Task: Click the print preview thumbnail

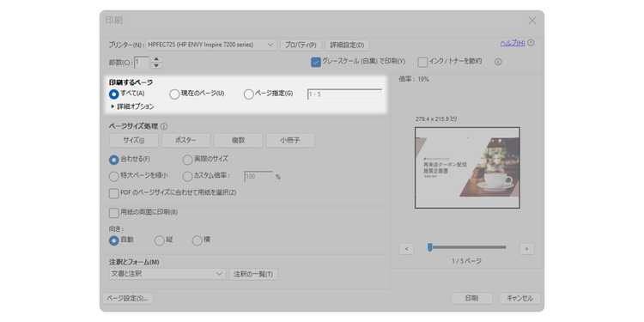Action: pyautogui.click(x=467, y=167)
